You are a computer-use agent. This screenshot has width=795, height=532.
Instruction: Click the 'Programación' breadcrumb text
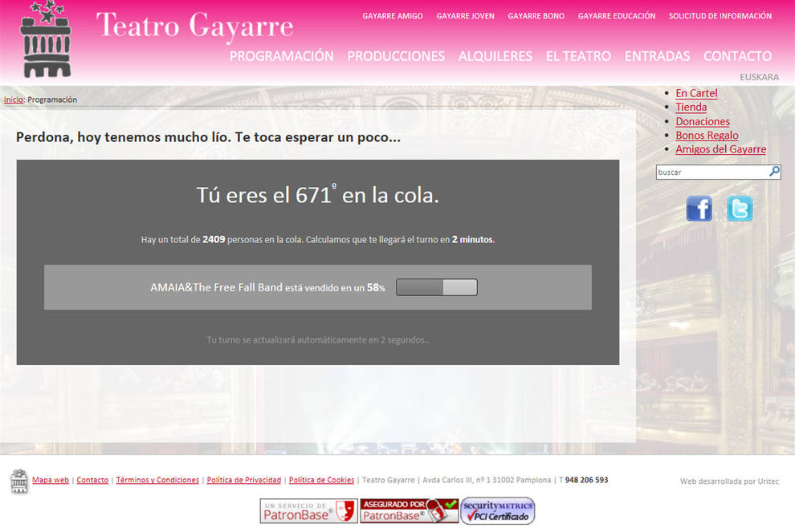52,99
